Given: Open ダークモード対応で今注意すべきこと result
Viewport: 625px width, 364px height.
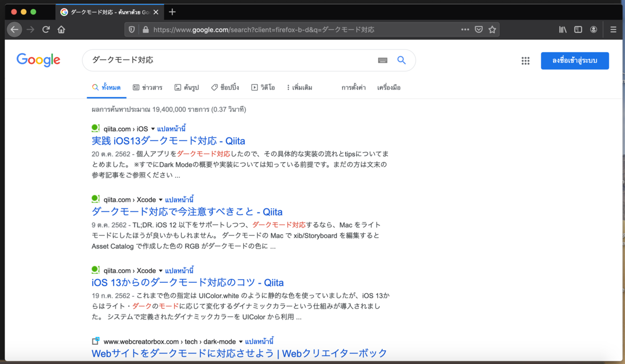Looking at the screenshot, I should [187, 212].
